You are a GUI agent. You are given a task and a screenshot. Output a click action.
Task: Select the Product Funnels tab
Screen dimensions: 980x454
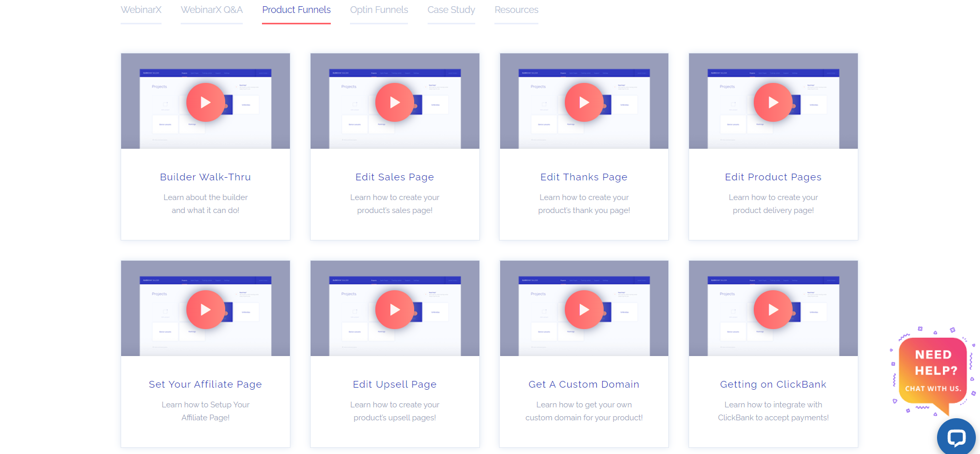pyautogui.click(x=296, y=10)
